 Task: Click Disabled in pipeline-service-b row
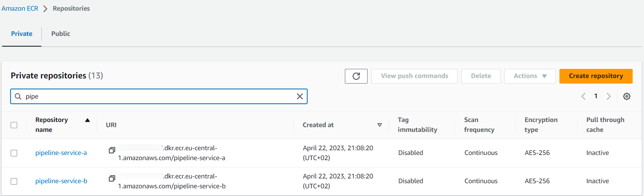pyautogui.click(x=411, y=181)
